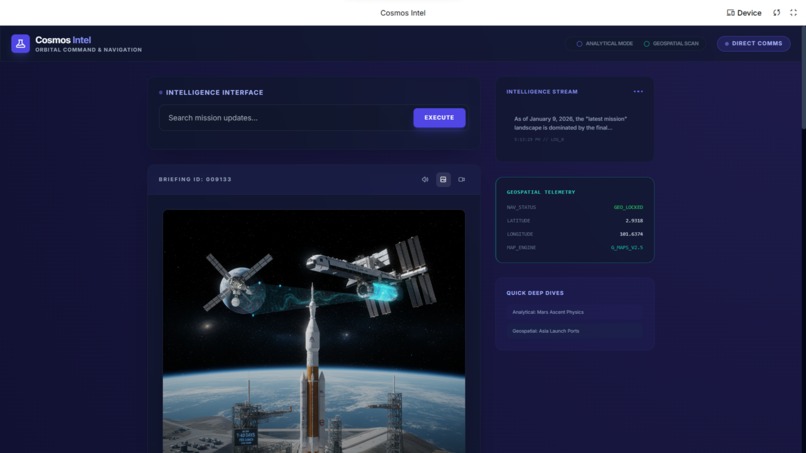806x453 pixels.
Task: Click the Cosmos Intel flask logo icon
Action: [21, 44]
